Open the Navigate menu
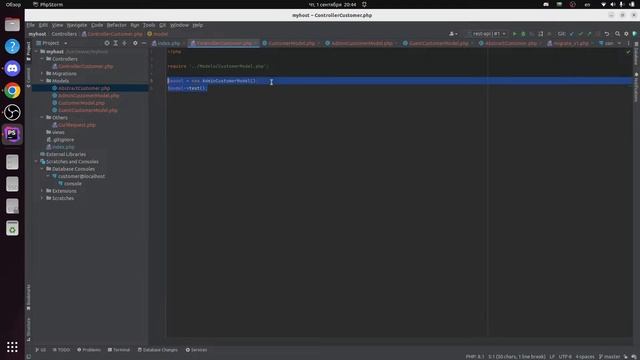The width and height of the screenshot is (640, 360). 77,25
